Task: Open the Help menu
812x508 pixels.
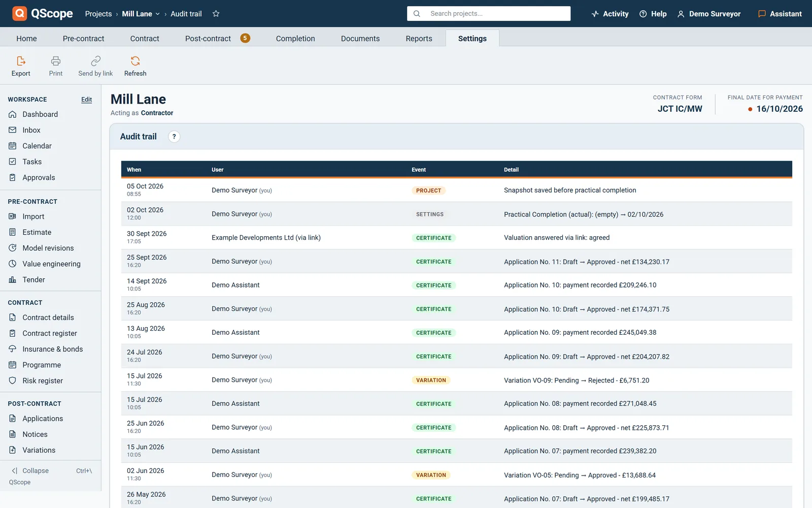Action: 653,14
